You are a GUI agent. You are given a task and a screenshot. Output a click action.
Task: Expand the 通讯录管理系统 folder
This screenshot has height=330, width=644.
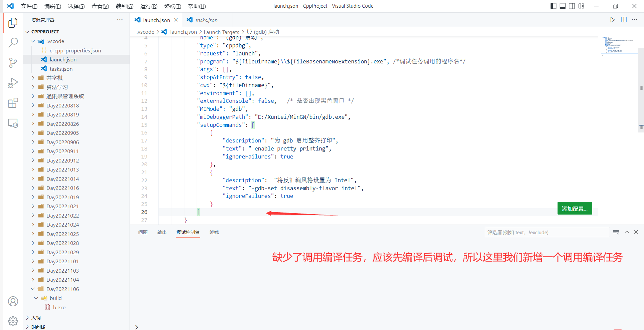76,96
